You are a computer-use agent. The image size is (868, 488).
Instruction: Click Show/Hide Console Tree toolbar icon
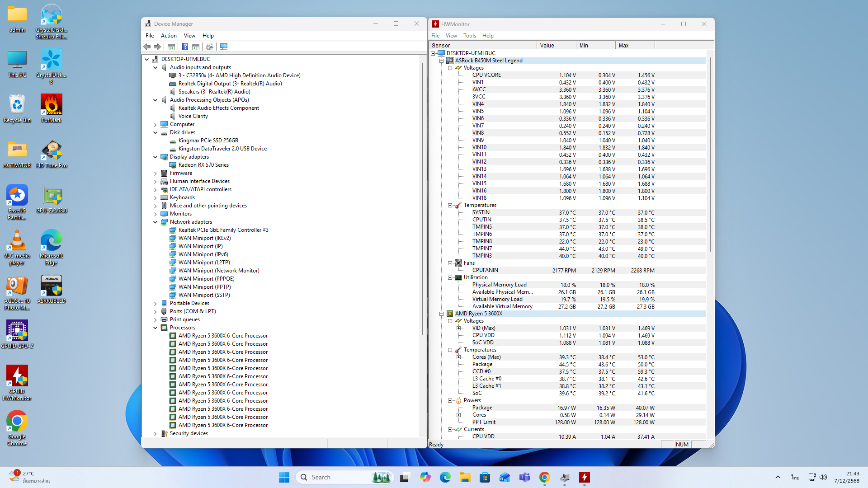coord(171,47)
